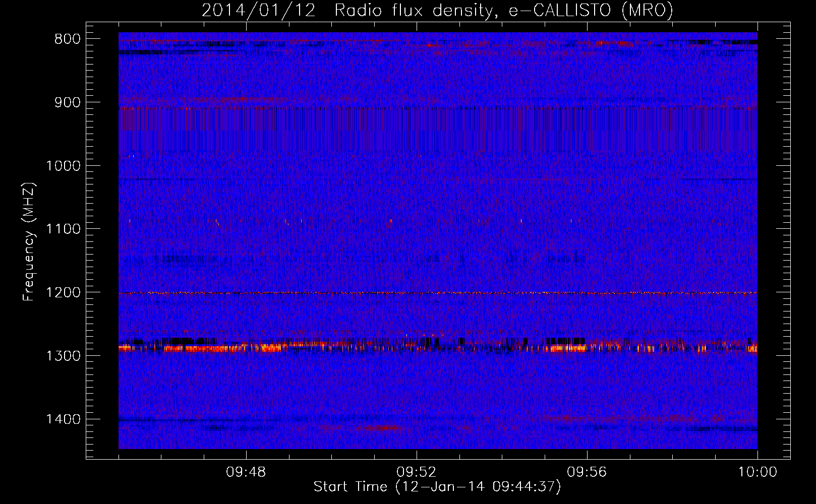Screen dimensions: 816x504
Task: Click the thin orange line at 1200 MHz
Action: 438,293
